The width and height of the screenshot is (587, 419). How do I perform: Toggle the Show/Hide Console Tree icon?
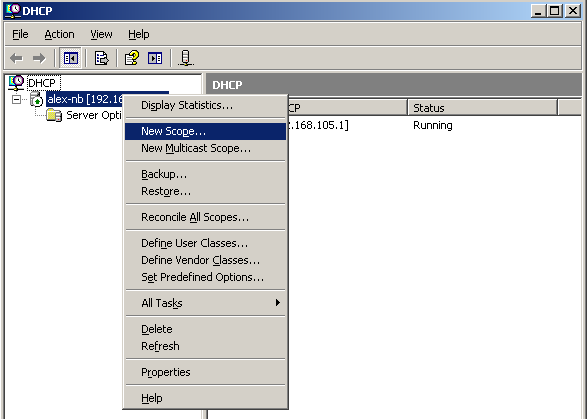(70, 58)
